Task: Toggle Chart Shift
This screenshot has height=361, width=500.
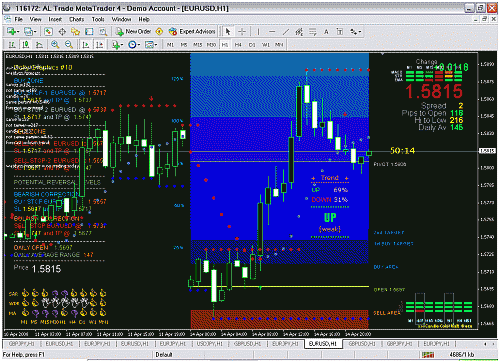Action: (99, 44)
